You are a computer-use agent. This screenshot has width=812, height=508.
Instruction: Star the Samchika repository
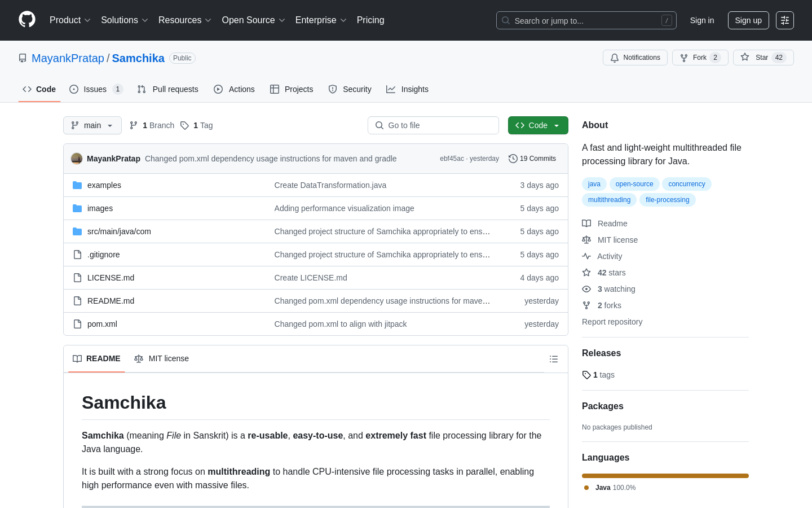(763, 58)
